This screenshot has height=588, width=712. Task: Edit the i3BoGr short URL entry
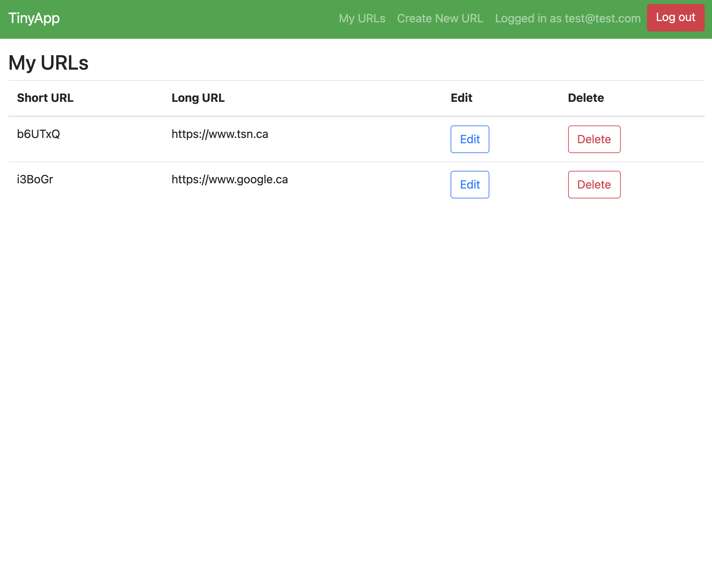470,185
